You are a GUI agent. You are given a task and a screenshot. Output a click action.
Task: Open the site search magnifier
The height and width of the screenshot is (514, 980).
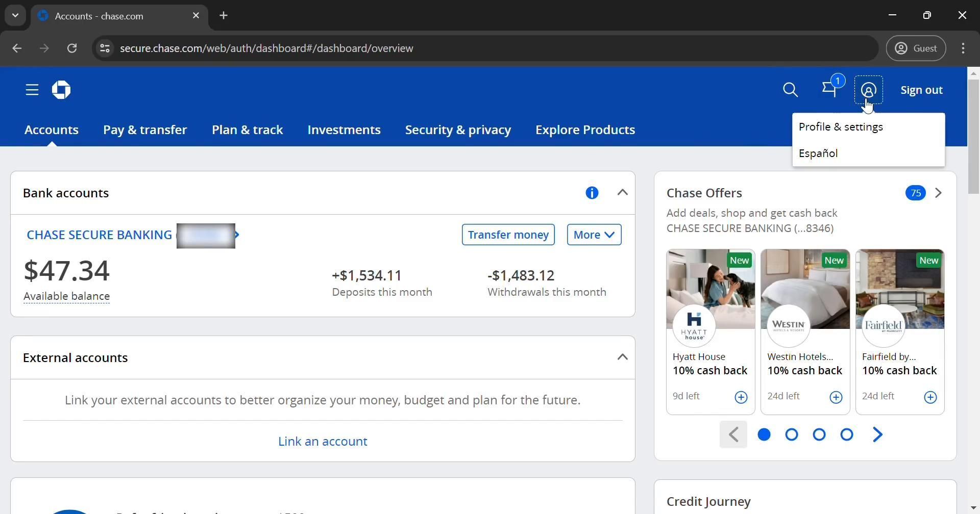[790, 90]
